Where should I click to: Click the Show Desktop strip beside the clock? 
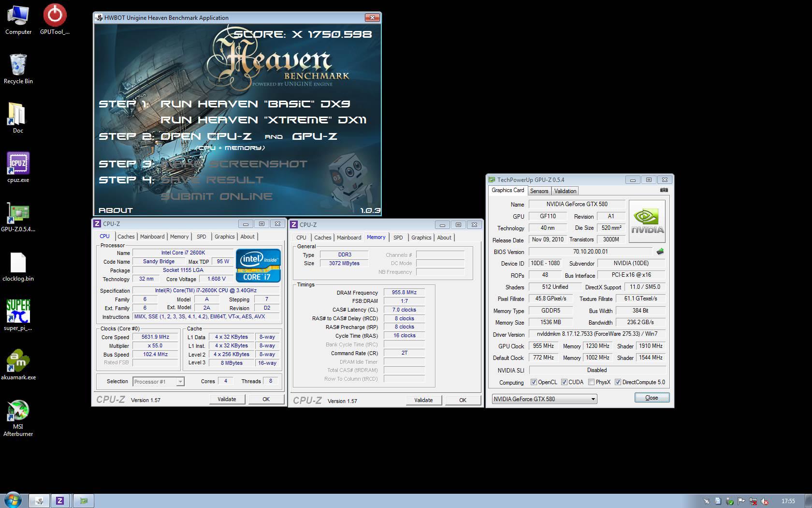(x=808, y=501)
